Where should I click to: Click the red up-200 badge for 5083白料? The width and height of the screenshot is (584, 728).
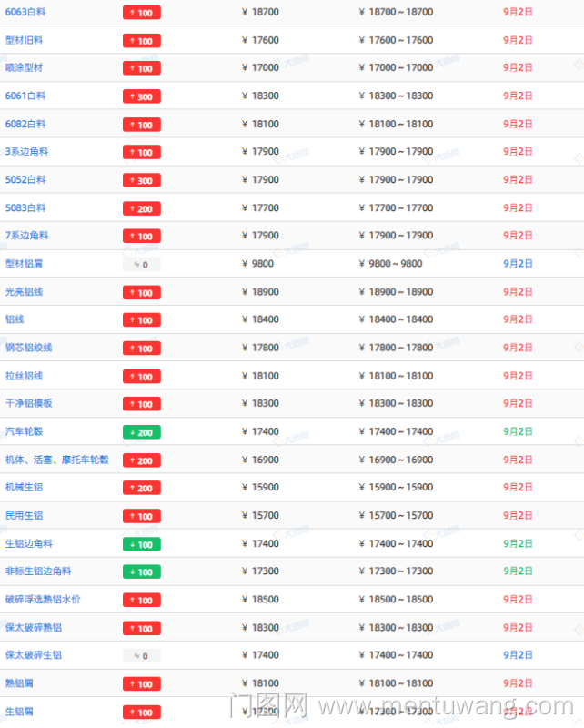coord(141,208)
